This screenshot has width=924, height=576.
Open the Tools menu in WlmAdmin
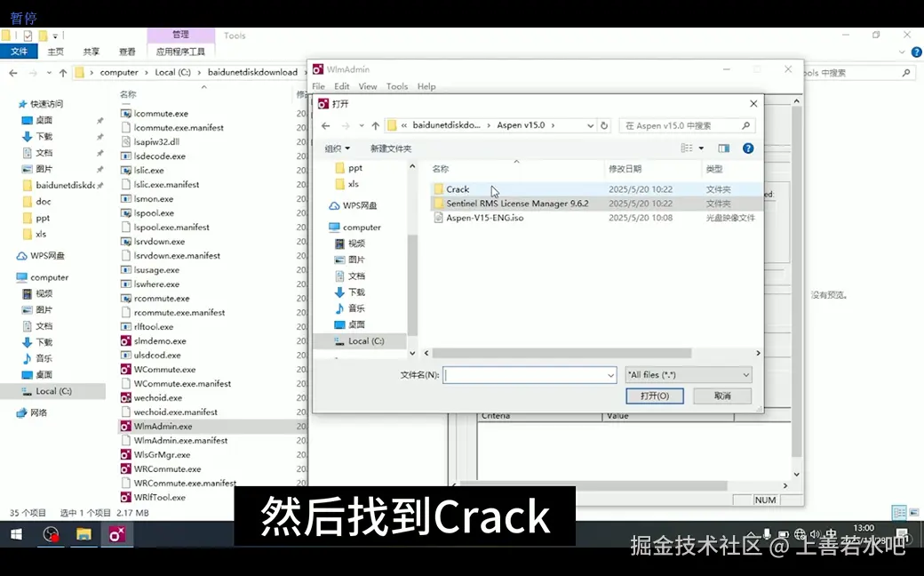pyautogui.click(x=397, y=86)
